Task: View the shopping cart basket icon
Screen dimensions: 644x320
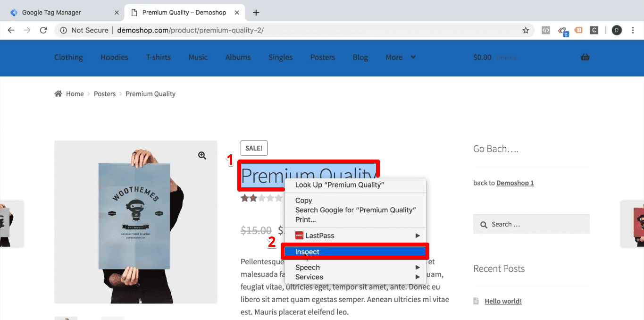Action: [585, 57]
